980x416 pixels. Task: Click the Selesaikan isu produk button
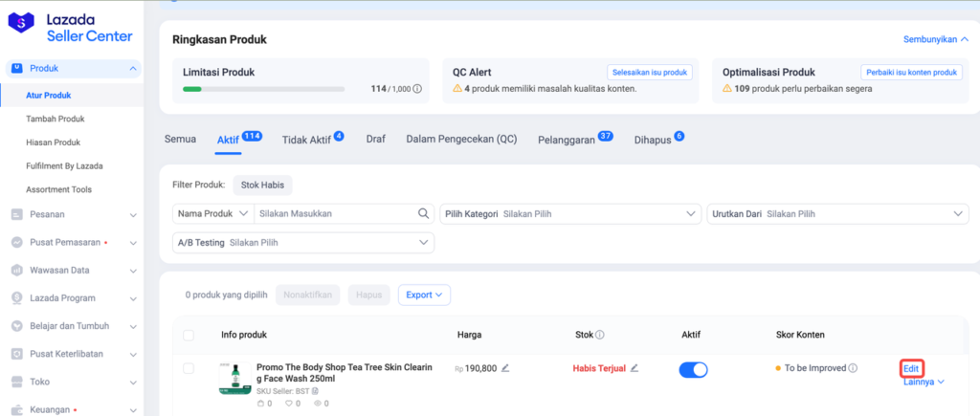pos(650,73)
